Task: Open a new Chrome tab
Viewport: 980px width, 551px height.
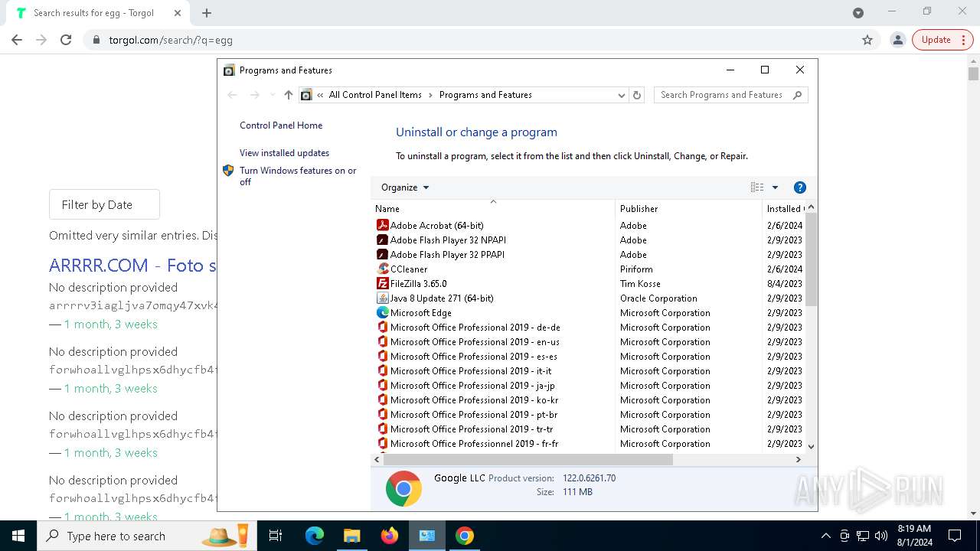Action: pos(207,13)
